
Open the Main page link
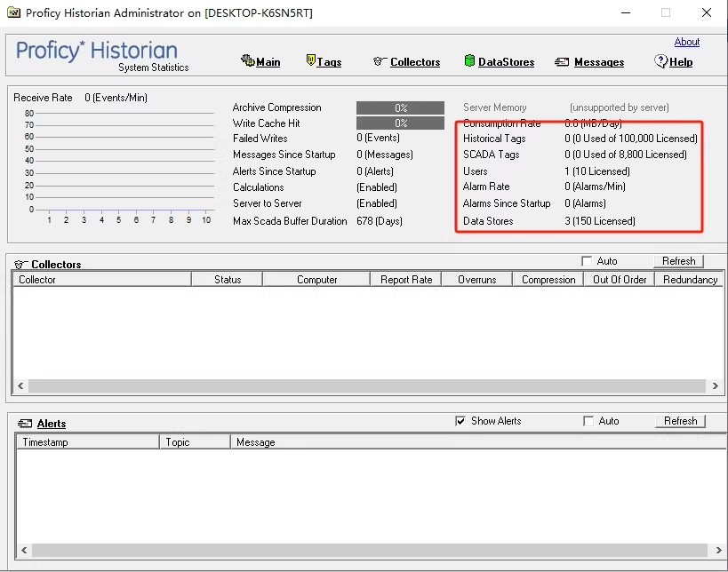[x=268, y=62]
